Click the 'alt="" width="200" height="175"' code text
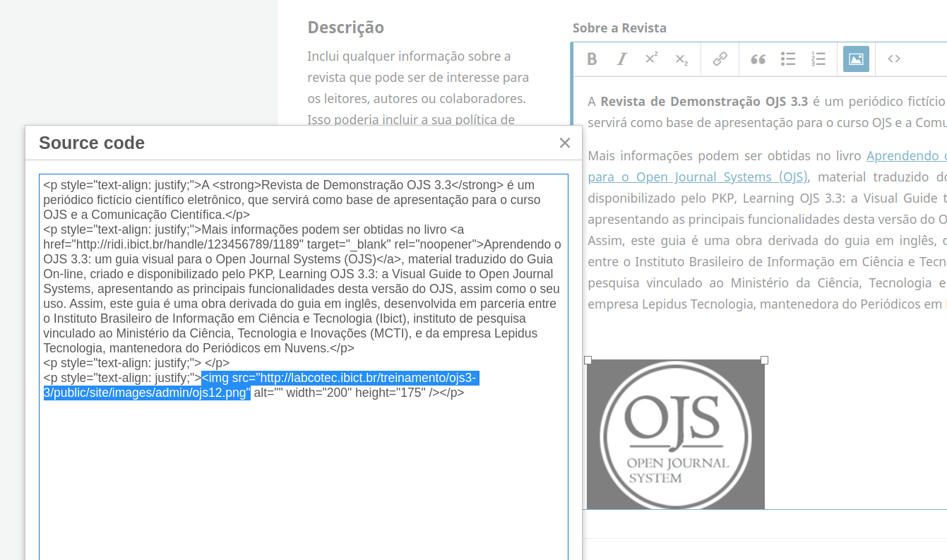This screenshot has width=947, height=560. click(x=340, y=393)
